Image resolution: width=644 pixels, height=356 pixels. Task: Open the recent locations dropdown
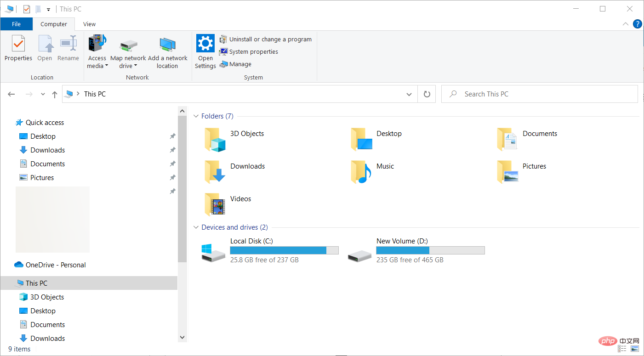point(43,94)
